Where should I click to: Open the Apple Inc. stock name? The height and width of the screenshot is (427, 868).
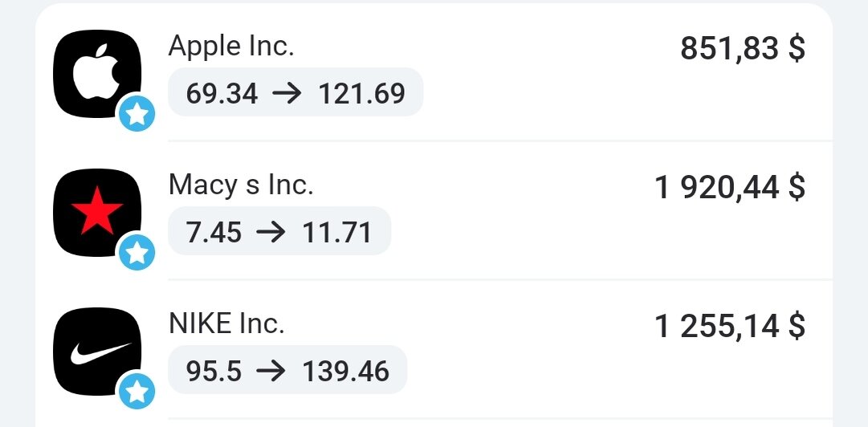click(231, 46)
